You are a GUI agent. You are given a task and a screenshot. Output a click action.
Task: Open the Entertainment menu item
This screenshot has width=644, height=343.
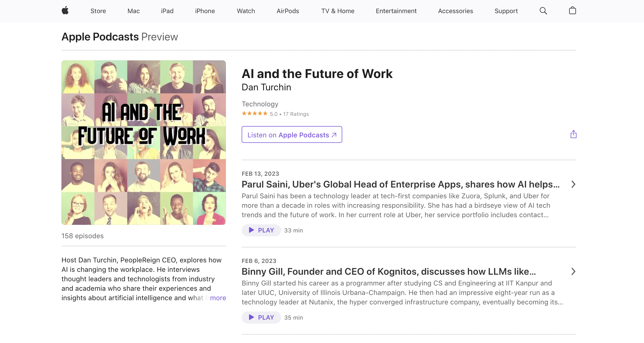(396, 11)
